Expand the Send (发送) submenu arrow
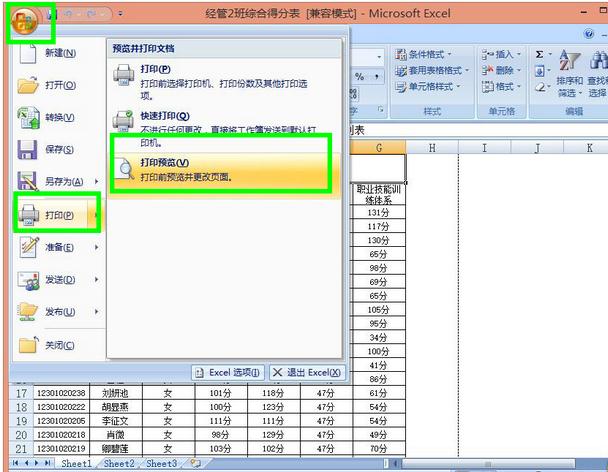The height and width of the screenshot is (472, 608). [x=97, y=280]
